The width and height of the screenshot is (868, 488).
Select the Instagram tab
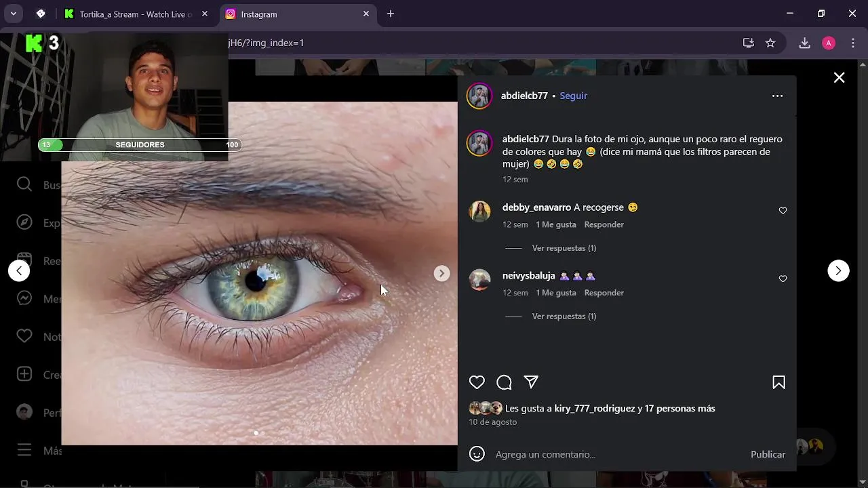pyautogui.click(x=298, y=14)
